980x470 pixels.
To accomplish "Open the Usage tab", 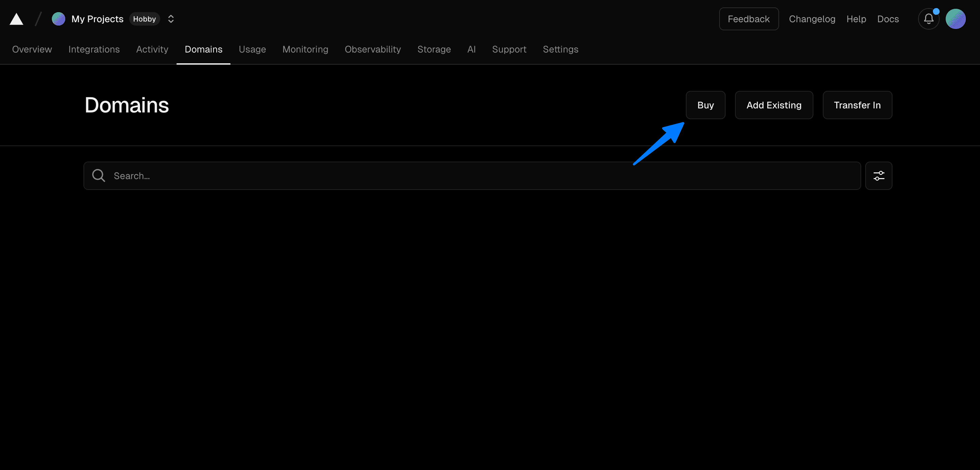I will (252, 49).
